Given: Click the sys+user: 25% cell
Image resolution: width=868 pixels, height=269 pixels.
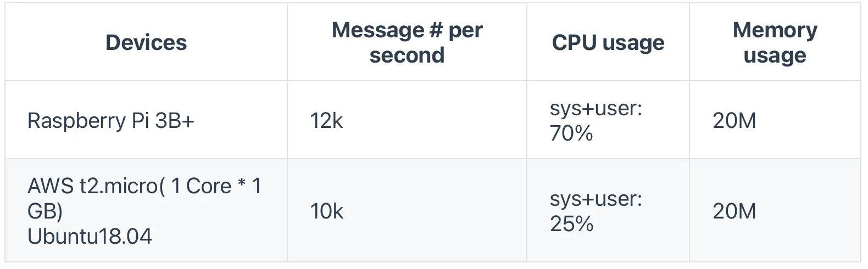Looking at the screenshot, I should click(x=596, y=211).
